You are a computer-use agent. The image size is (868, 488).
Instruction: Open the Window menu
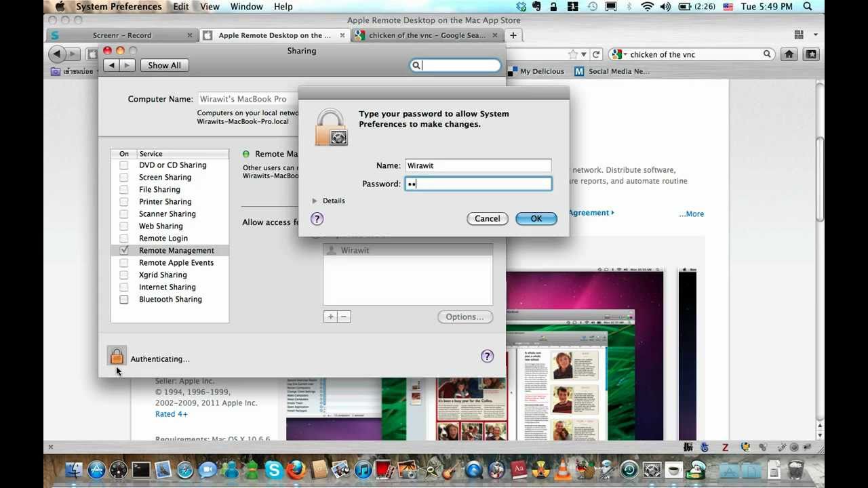pos(246,7)
